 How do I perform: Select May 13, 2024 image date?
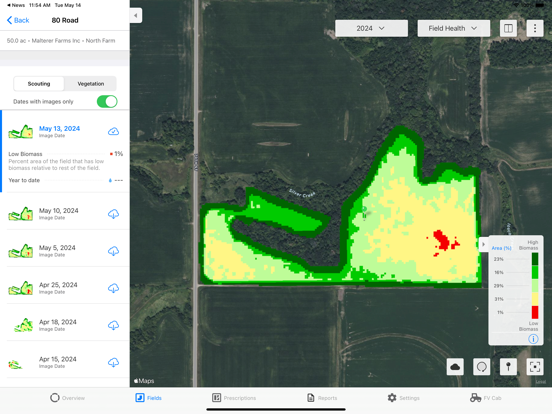tap(59, 128)
